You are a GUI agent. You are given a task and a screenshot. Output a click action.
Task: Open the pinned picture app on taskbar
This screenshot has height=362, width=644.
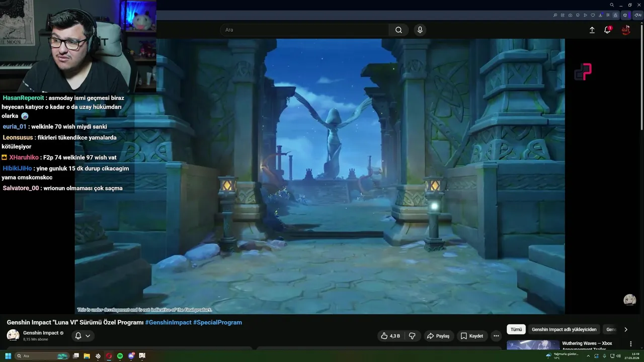pyautogui.click(x=142, y=356)
